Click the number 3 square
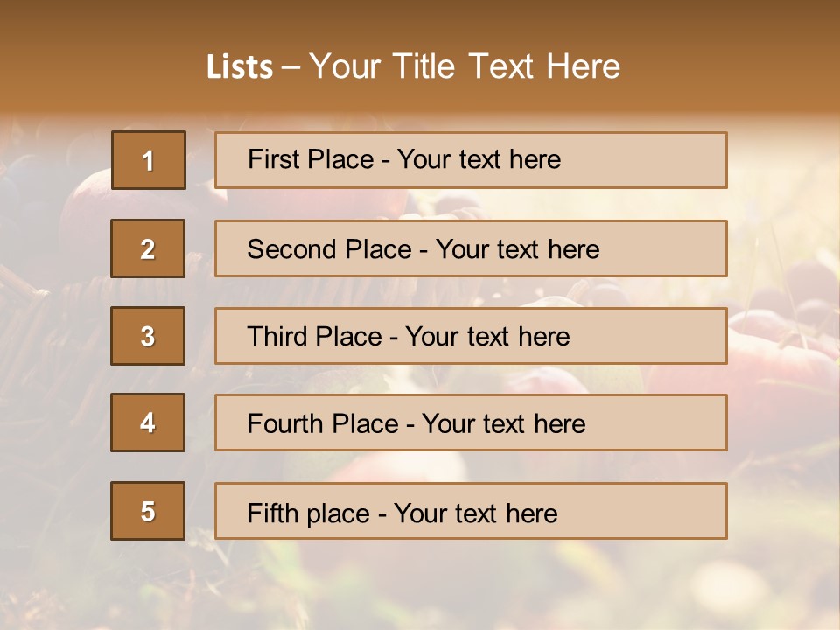The image size is (840, 630). click(x=148, y=336)
